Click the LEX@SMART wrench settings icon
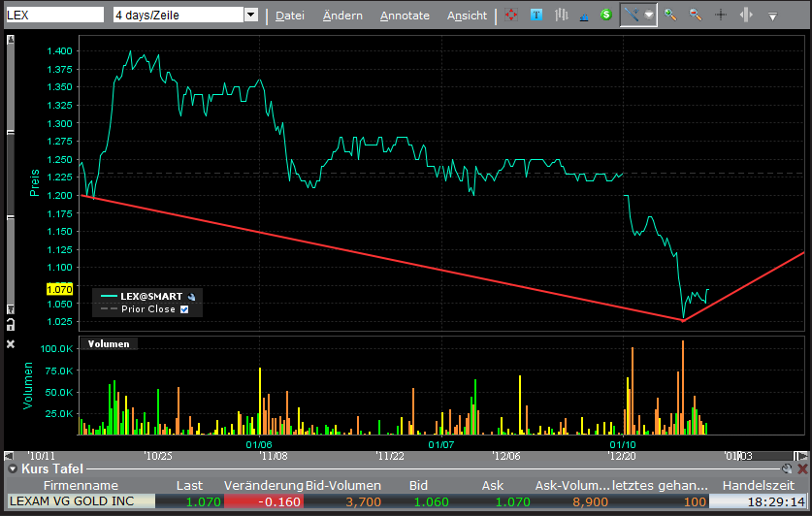Viewport: 812px width, 516px height. click(193, 296)
